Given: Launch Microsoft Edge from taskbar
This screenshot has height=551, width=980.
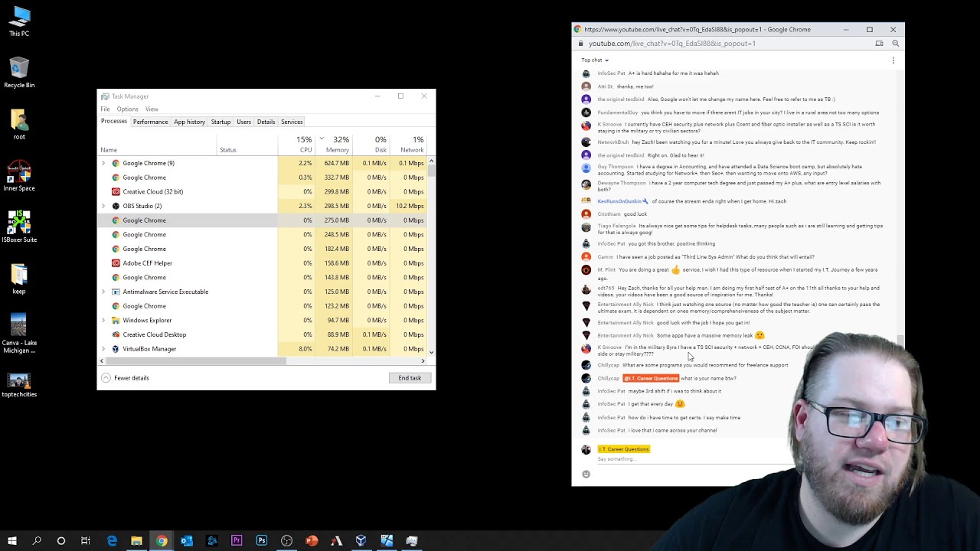Looking at the screenshot, I should pos(112,540).
